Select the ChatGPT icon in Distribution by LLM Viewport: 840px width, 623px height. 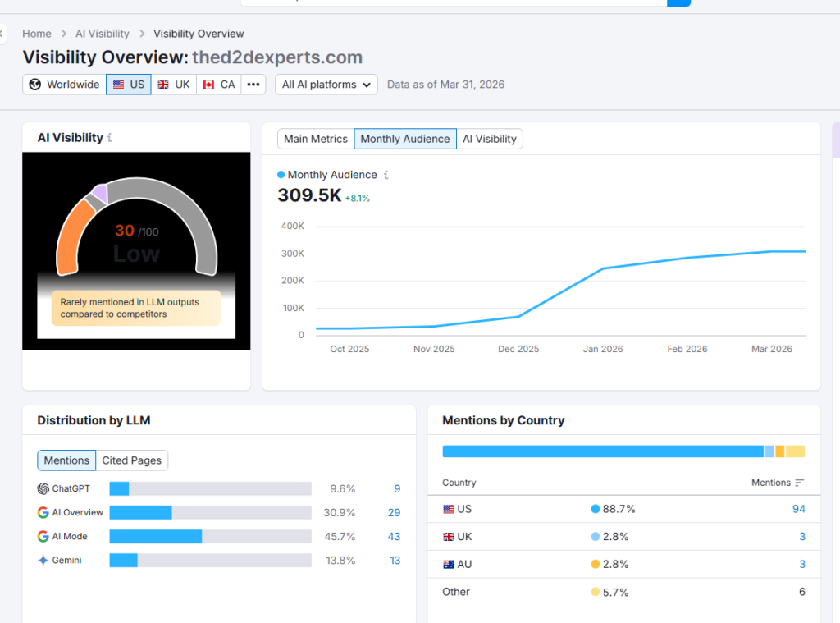pos(43,488)
